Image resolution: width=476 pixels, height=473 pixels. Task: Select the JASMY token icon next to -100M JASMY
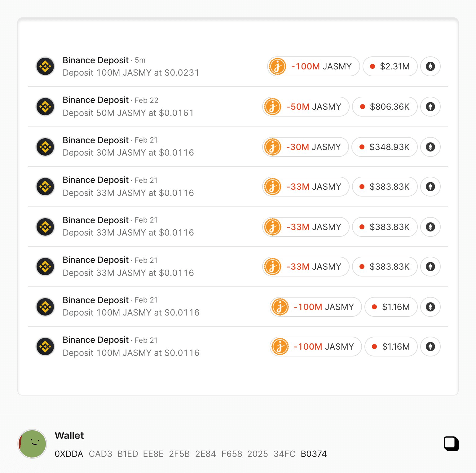coord(277,66)
